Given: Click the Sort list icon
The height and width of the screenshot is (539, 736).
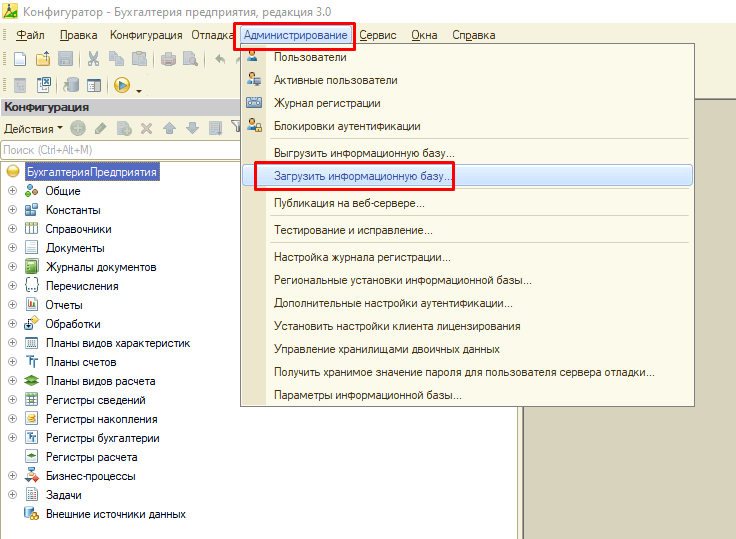Looking at the screenshot, I should [215, 128].
